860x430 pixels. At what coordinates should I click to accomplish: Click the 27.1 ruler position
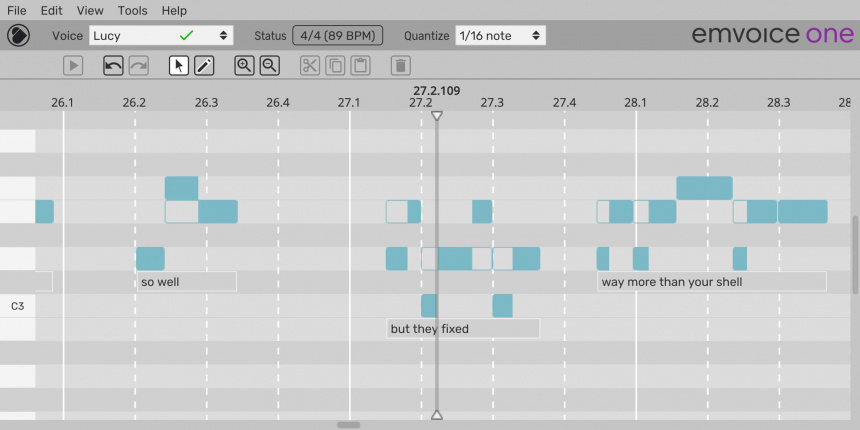pos(349,103)
